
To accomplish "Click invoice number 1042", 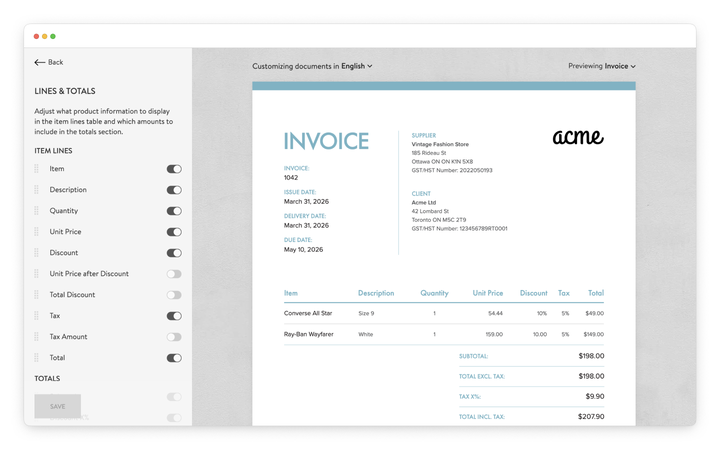I will [x=291, y=178].
